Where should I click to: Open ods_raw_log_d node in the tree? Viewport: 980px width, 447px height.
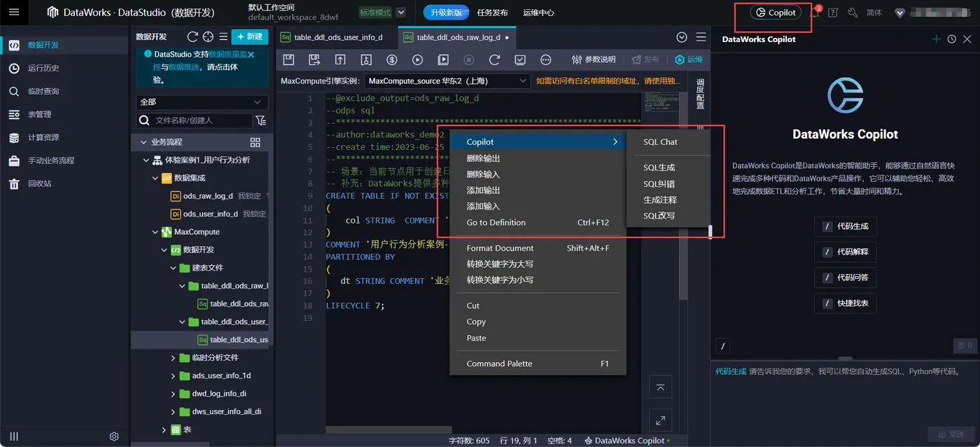coord(207,196)
